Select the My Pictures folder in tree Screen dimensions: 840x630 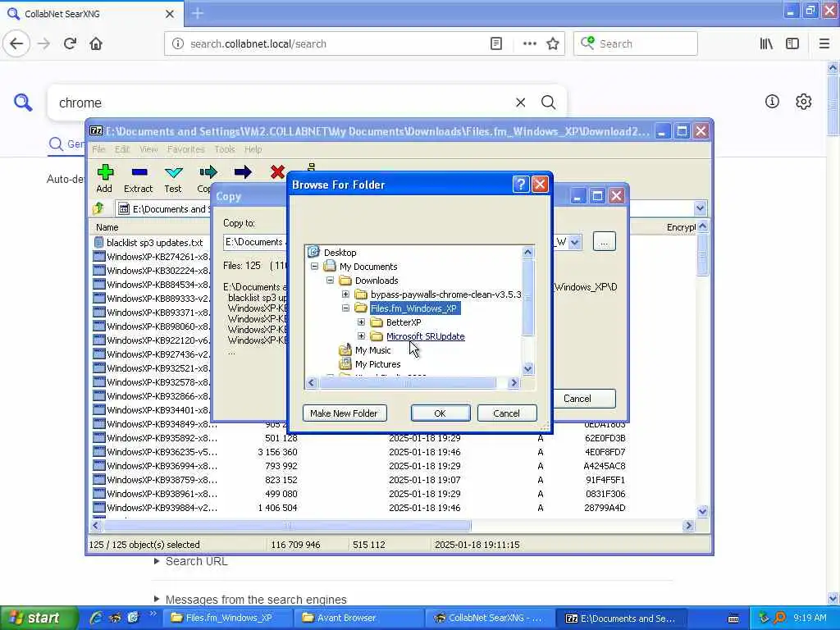pos(377,363)
